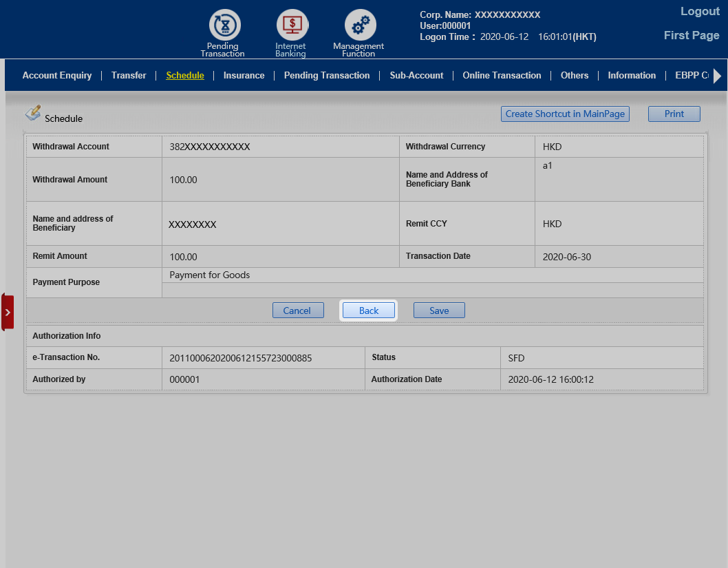The height and width of the screenshot is (568, 728).
Task: Go to the Insurance menu
Action: coord(244,76)
